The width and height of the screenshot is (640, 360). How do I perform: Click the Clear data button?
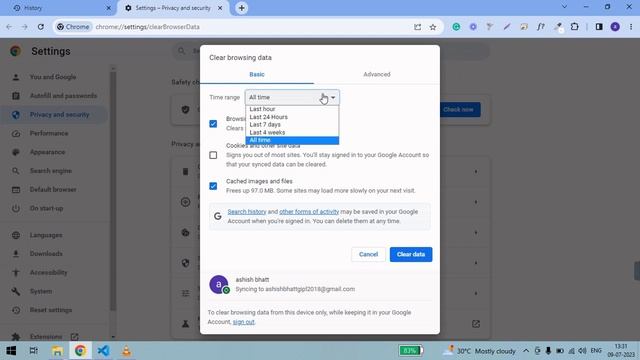click(x=411, y=254)
